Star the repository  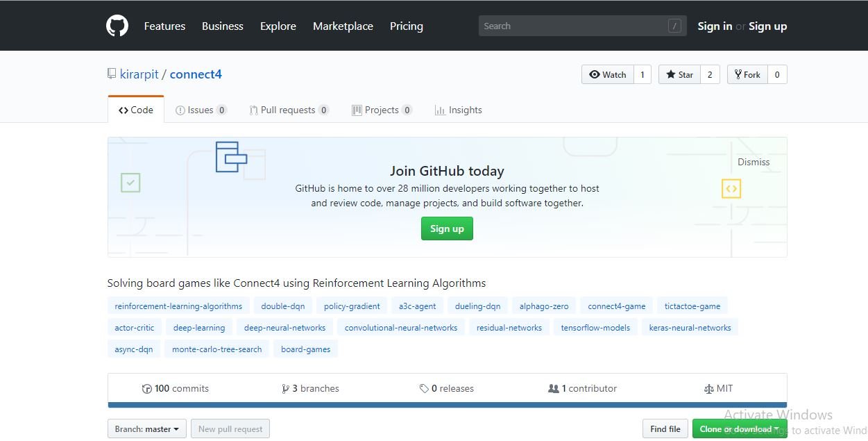coord(679,74)
